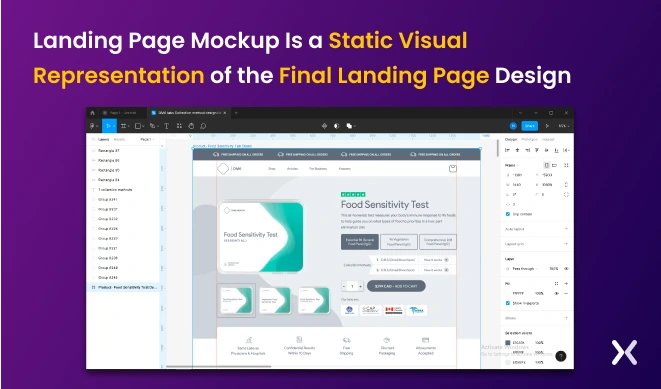
Task: Toggle the Clip content checkbox
Action: click(x=508, y=214)
